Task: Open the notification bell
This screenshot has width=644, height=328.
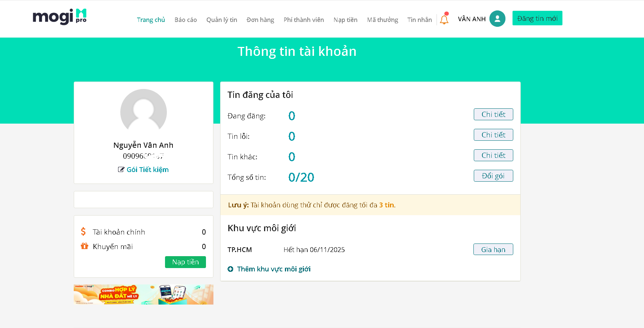Action: click(x=444, y=19)
